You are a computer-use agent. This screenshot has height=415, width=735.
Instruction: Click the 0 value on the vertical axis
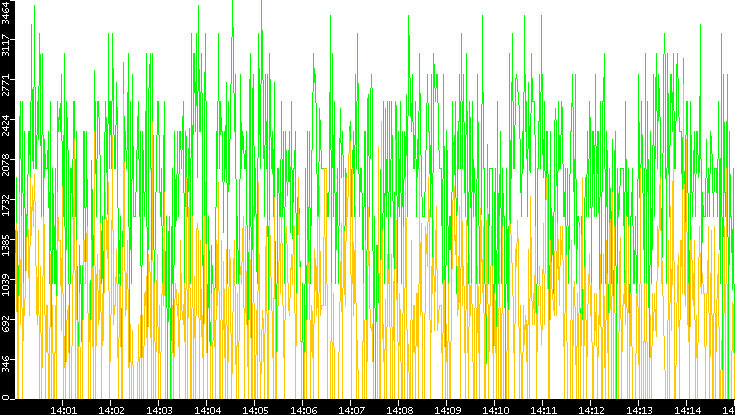[x=5, y=397]
